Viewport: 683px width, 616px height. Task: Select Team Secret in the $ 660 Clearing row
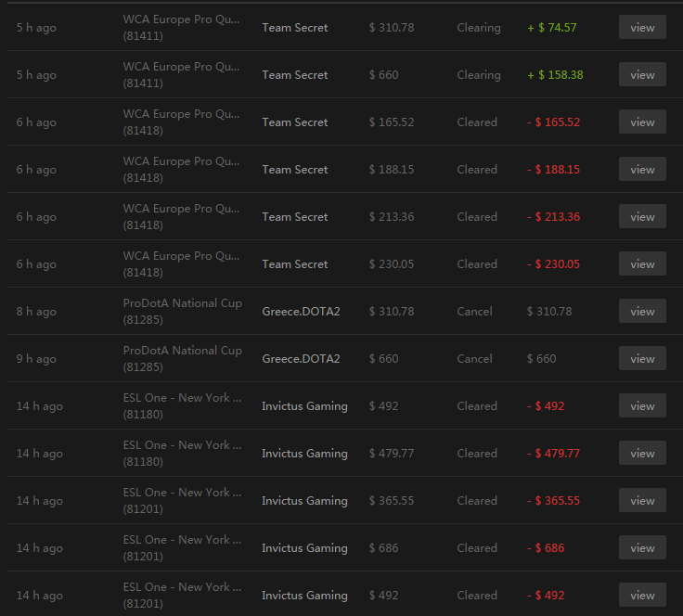[295, 75]
